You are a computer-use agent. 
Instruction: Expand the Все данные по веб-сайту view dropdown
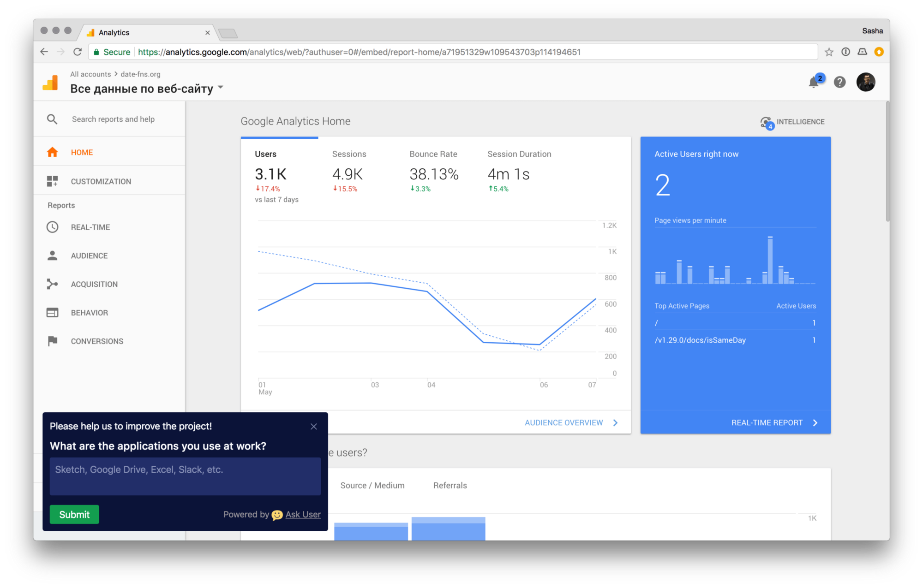(221, 88)
